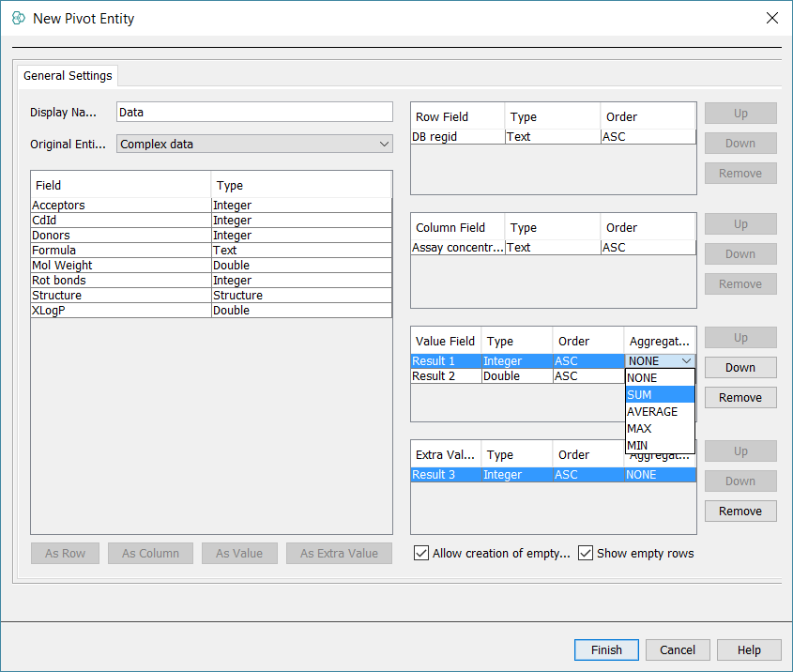Select MIN aggregation option
The width and height of the screenshot is (793, 672).
click(x=660, y=446)
